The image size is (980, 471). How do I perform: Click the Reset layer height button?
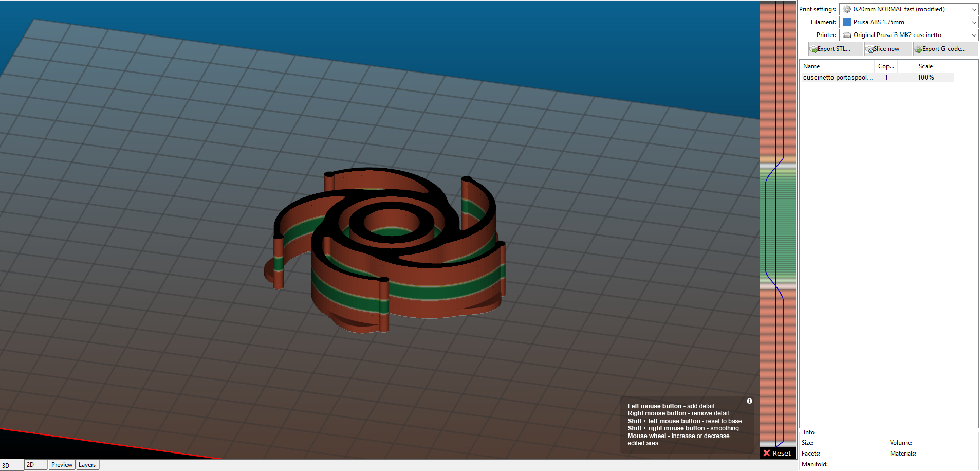point(778,453)
